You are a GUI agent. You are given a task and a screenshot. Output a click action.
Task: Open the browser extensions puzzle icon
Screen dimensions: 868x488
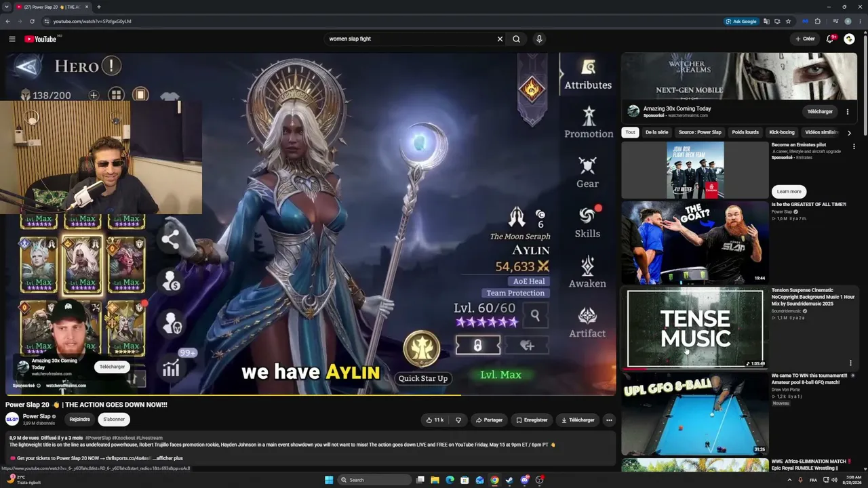[818, 21]
